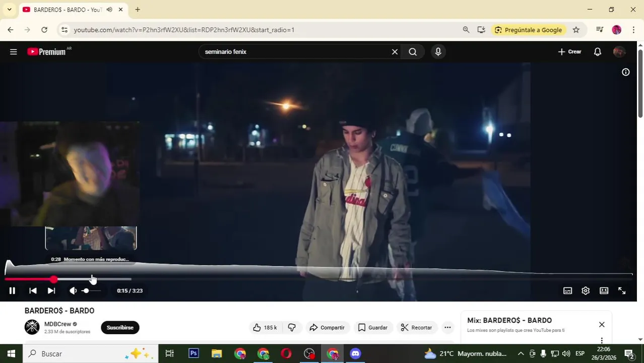This screenshot has height=363, width=644.
Task: Toggle subtitles on the player
Action: click(567, 290)
